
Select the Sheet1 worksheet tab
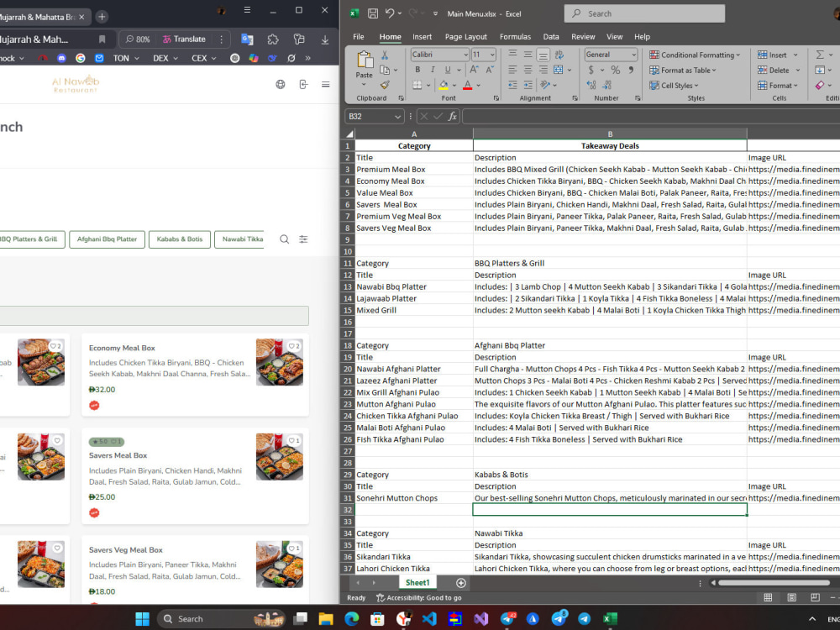click(x=417, y=582)
